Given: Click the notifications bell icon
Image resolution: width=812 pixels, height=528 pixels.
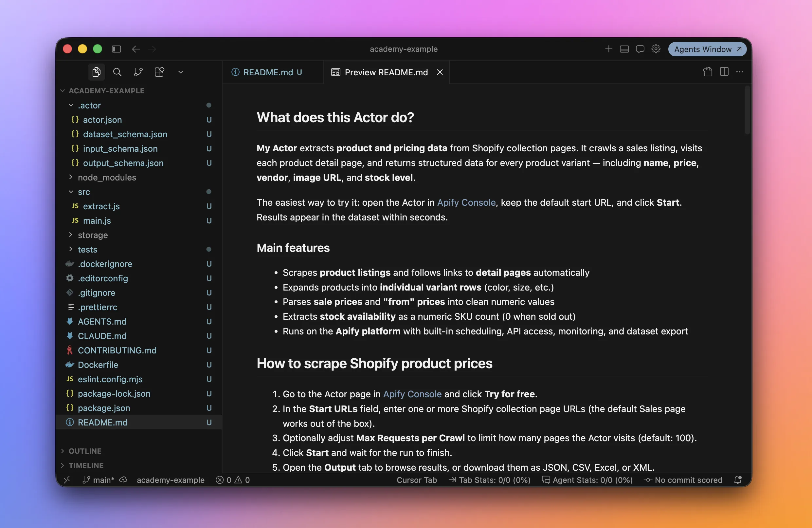Looking at the screenshot, I should tap(738, 480).
